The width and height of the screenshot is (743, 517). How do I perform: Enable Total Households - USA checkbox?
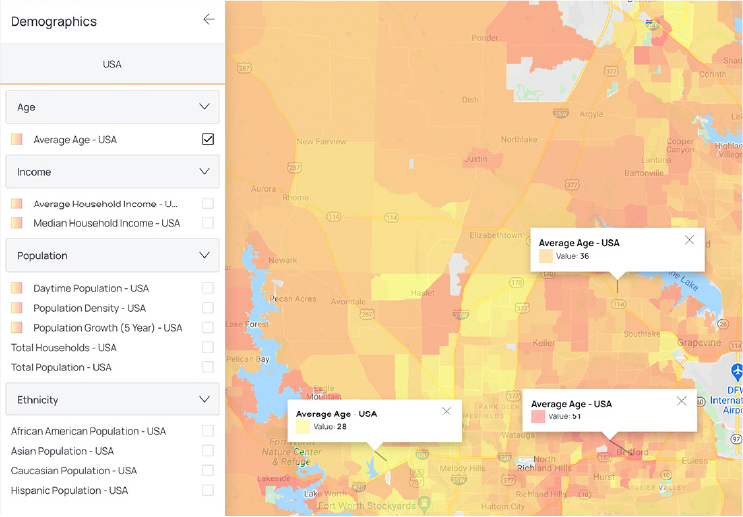(208, 347)
